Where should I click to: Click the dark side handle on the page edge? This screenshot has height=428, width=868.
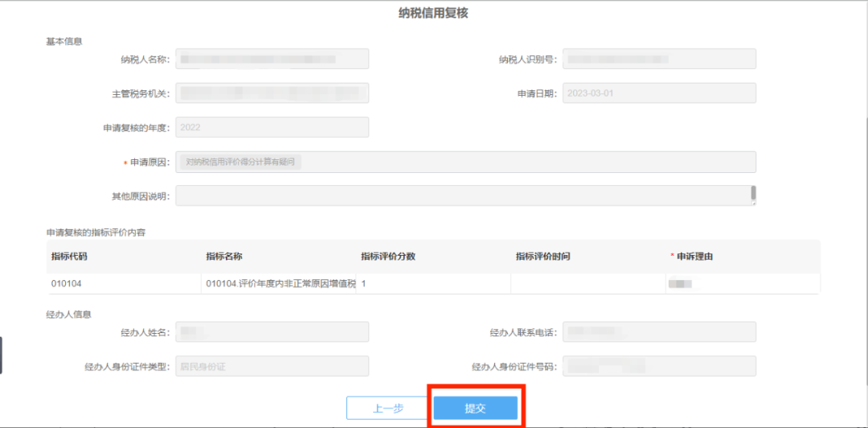pos(1,355)
